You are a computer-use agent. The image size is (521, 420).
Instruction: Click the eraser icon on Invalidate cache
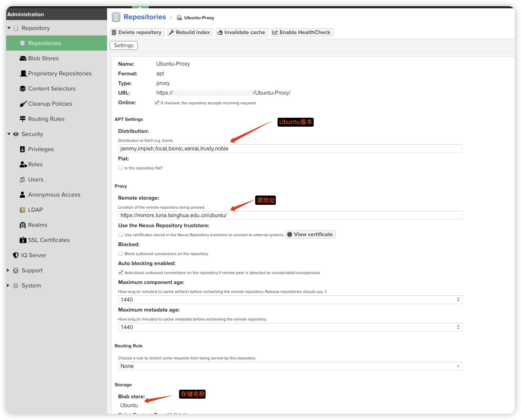pyautogui.click(x=220, y=32)
